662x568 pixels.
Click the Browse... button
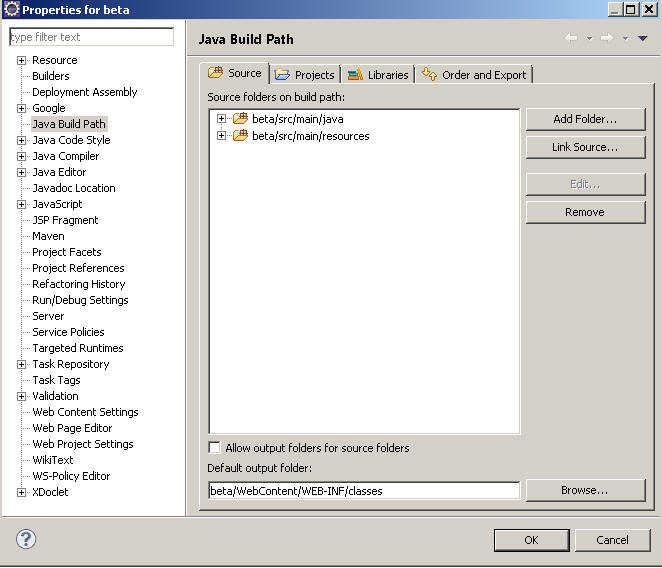coord(585,490)
